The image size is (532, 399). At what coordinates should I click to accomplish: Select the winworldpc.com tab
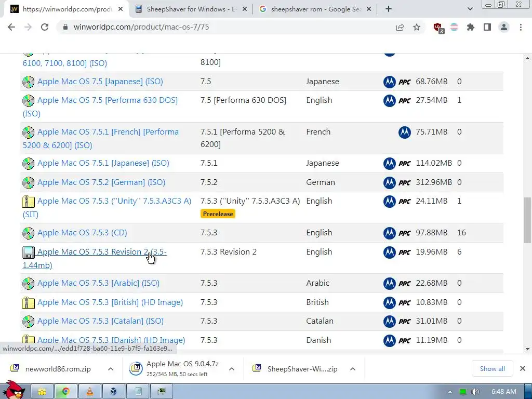pyautogui.click(x=66, y=9)
